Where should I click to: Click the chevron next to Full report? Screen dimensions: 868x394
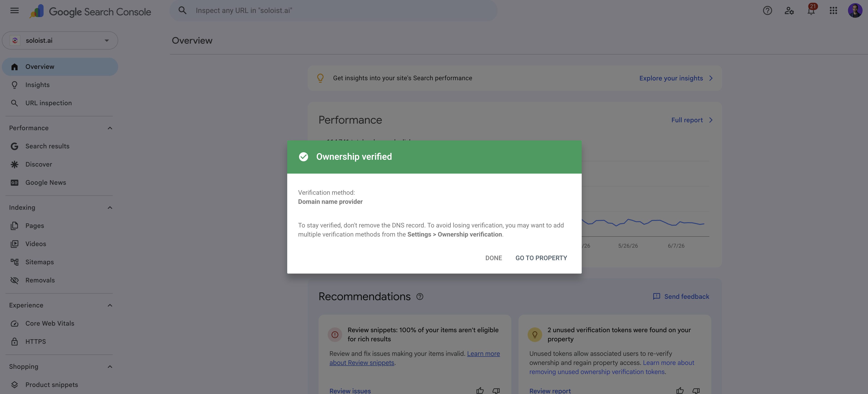coord(711,120)
